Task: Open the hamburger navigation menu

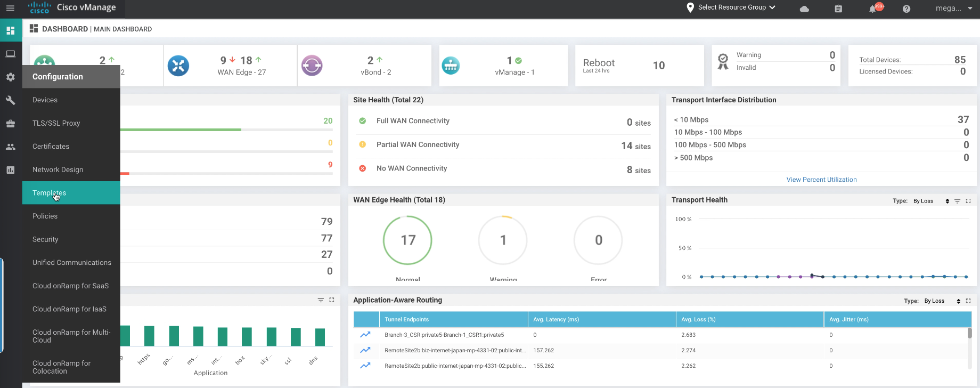Action: [x=10, y=8]
